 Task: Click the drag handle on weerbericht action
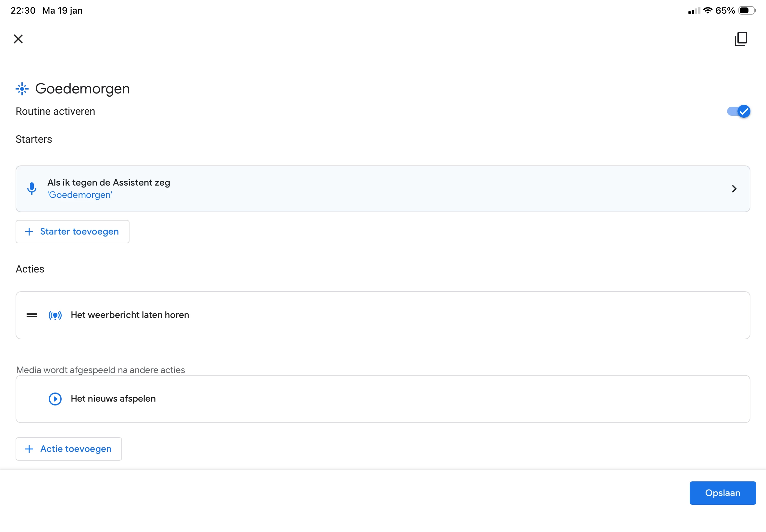tap(32, 315)
